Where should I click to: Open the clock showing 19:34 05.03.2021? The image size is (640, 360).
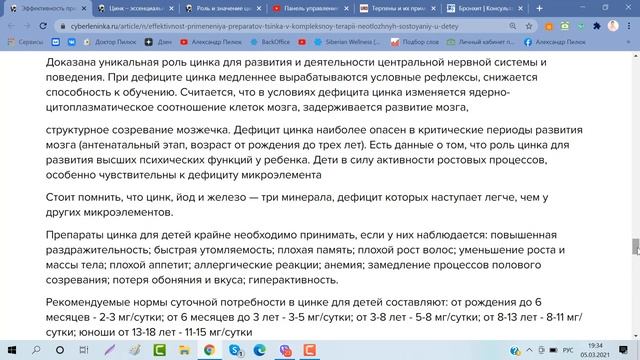(595, 350)
